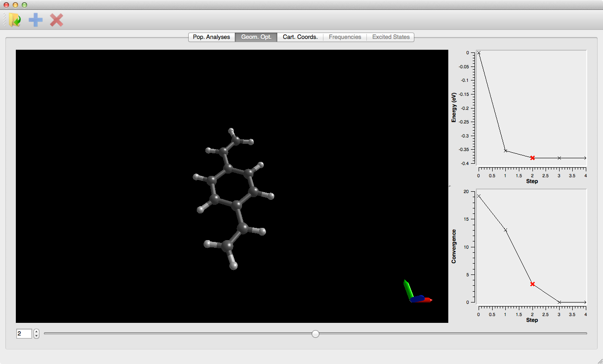Click the step number input field
This screenshot has width=603, height=364.
[x=24, y=334]
